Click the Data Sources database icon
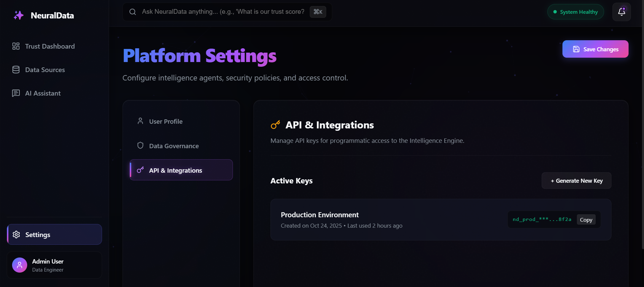The height and width of the screenshot is (287, 644). tap(16, 70)
